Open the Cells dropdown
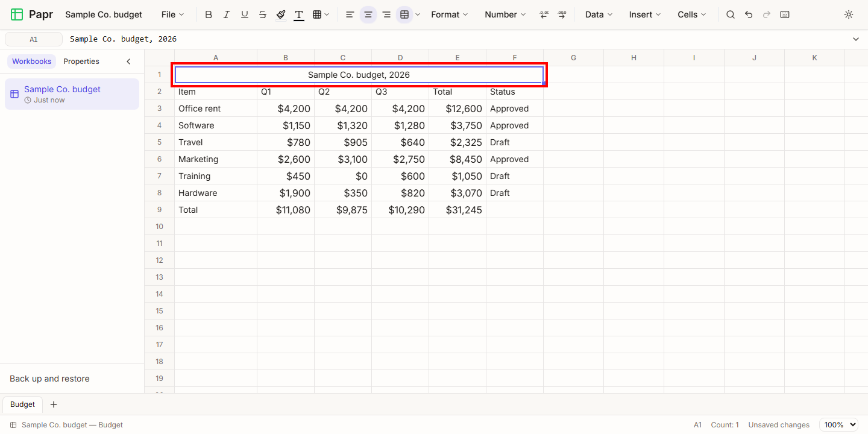The width and height of the screenshot is (868, 434). [x=692, y=14]
